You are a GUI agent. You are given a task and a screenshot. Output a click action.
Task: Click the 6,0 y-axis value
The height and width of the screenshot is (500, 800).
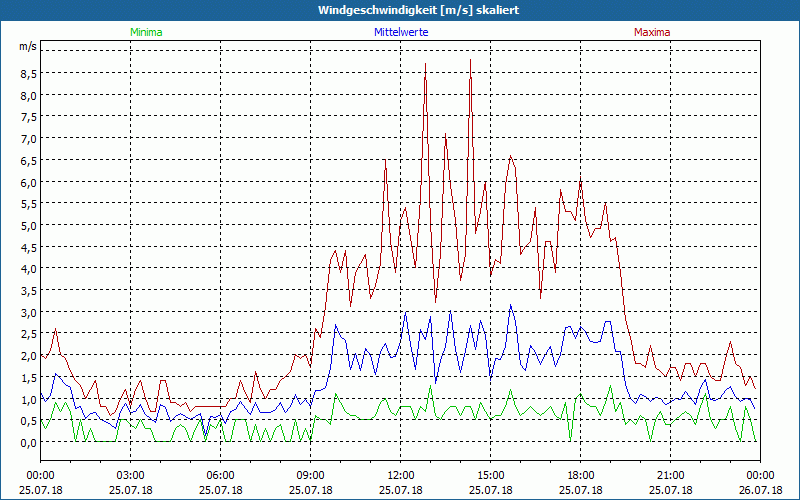pos(28,182)
